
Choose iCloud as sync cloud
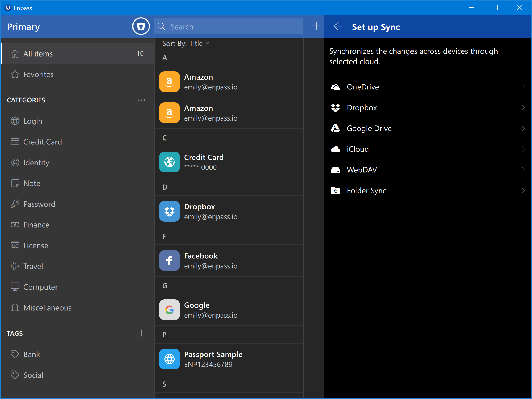pos(428,149)
